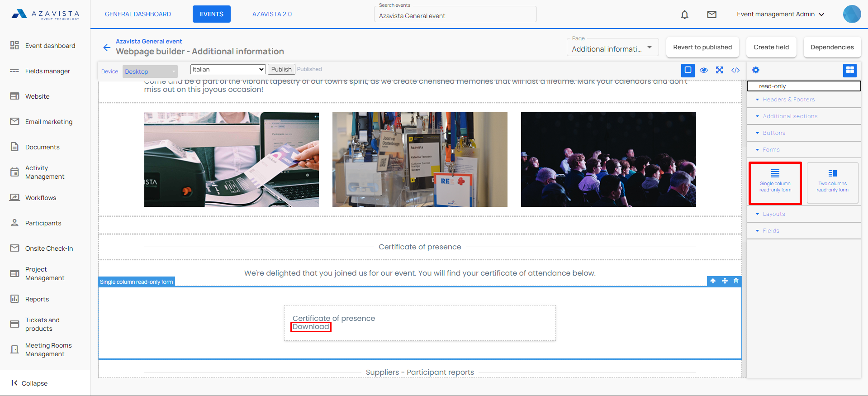Collapse the sidebar menu
The height and width of the screenshot is (396, 868).
point(29,383)
